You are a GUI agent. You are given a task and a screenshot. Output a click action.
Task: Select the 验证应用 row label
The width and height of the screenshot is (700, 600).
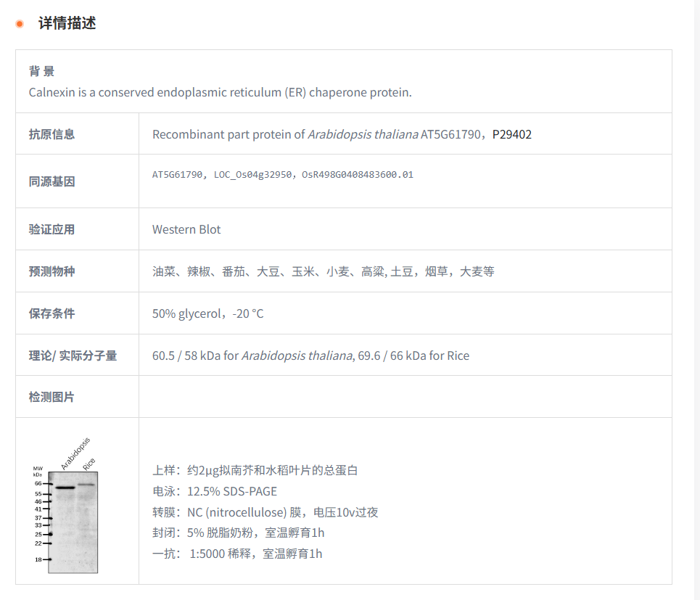pos(52,229)
